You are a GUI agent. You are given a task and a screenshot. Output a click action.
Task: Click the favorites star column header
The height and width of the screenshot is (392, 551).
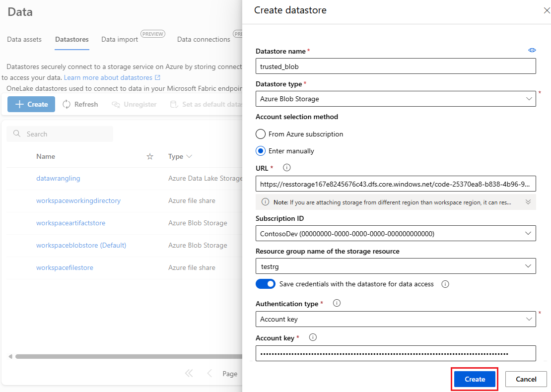[150, 156]
